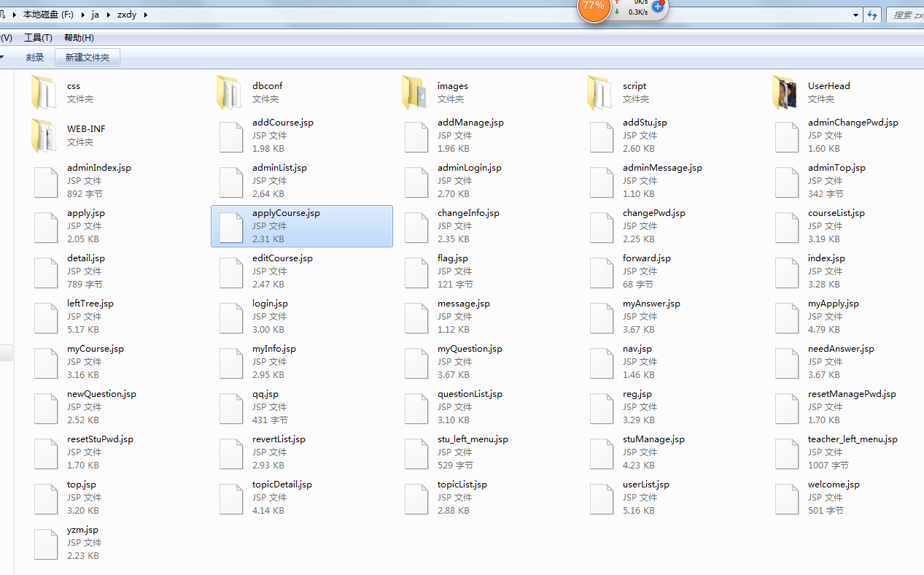
Task: Click the welcome.jsp file icon
Action: tap(787, 498)
